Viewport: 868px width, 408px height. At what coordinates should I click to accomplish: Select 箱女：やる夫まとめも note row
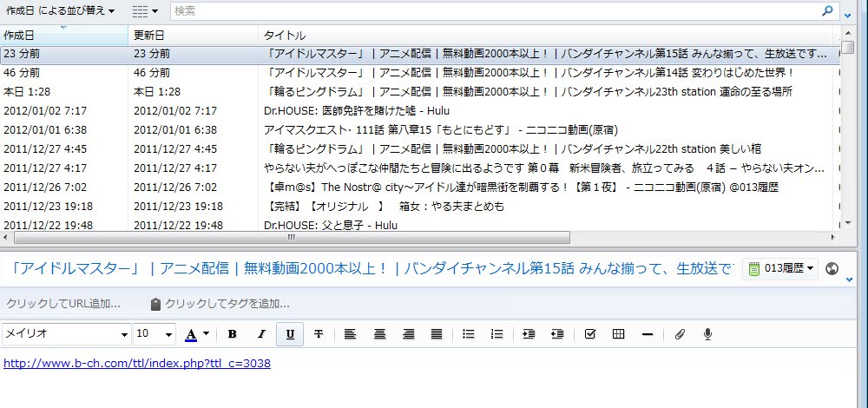[x=419, y=207]
